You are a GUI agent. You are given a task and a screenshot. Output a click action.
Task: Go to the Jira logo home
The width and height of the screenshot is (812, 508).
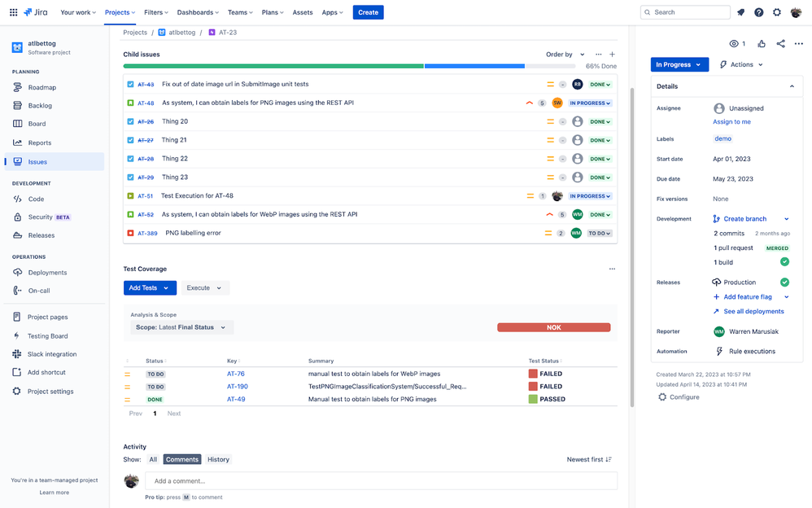click(x=36, y=12)
